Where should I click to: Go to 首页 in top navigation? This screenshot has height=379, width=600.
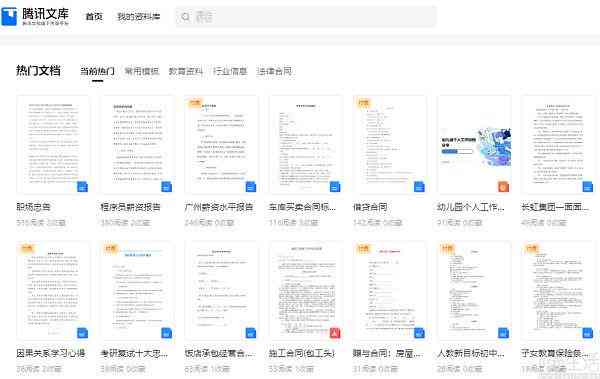point(94,17)
